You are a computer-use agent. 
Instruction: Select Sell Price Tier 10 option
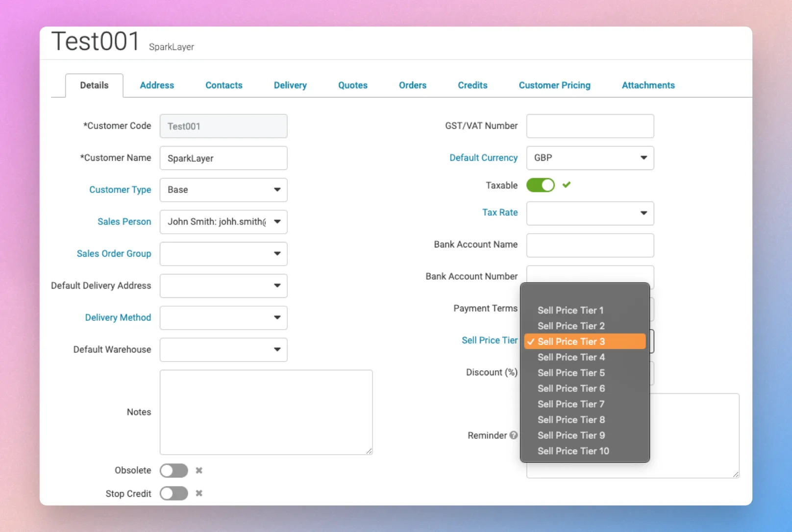[585, 451]
